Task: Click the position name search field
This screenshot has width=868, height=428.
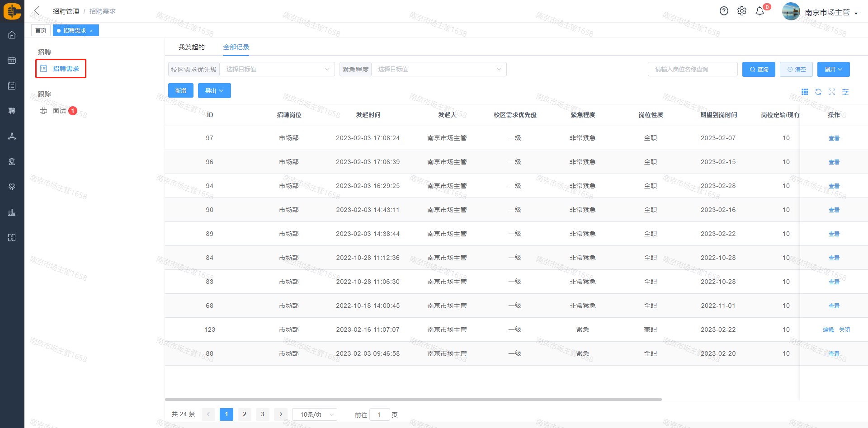Action: point(692,70)
